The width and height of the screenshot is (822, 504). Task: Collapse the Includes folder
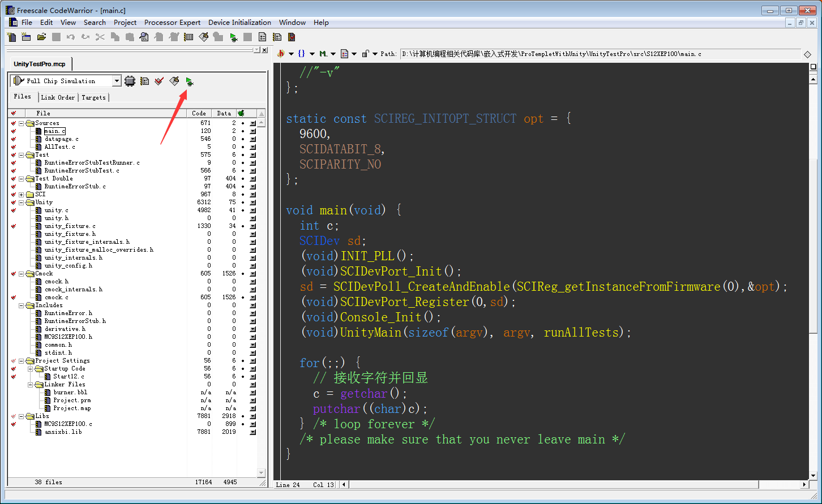pos(22,305)
